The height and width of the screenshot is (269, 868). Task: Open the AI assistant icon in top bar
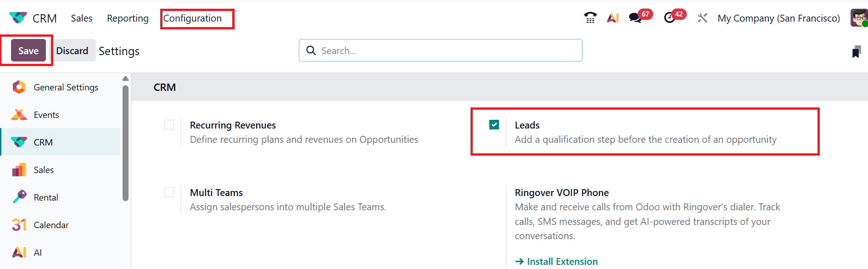(613, 18)
